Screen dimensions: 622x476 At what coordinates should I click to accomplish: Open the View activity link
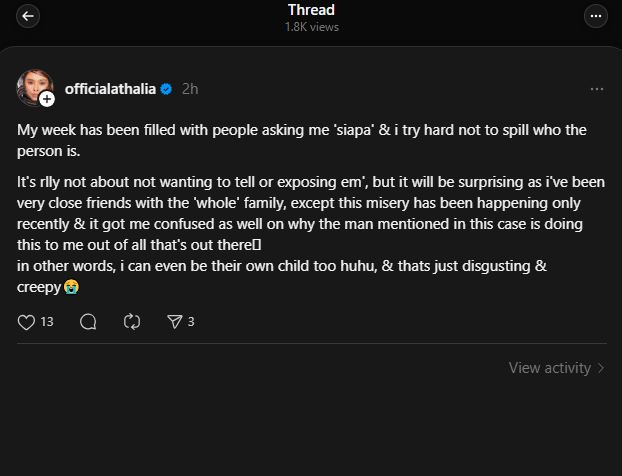pyautogui.click(x=549, y=368)
